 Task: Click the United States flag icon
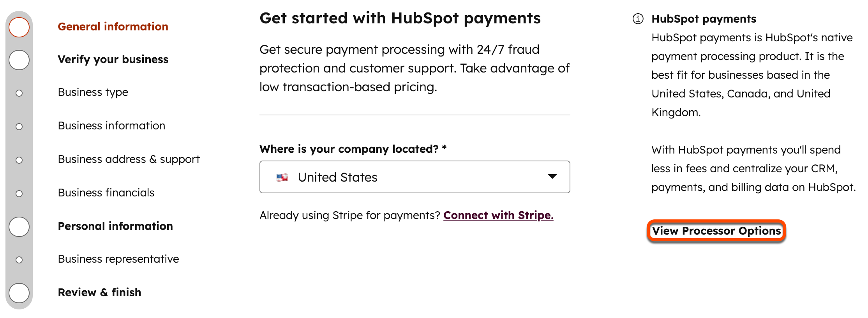click(x=282, y=177)
